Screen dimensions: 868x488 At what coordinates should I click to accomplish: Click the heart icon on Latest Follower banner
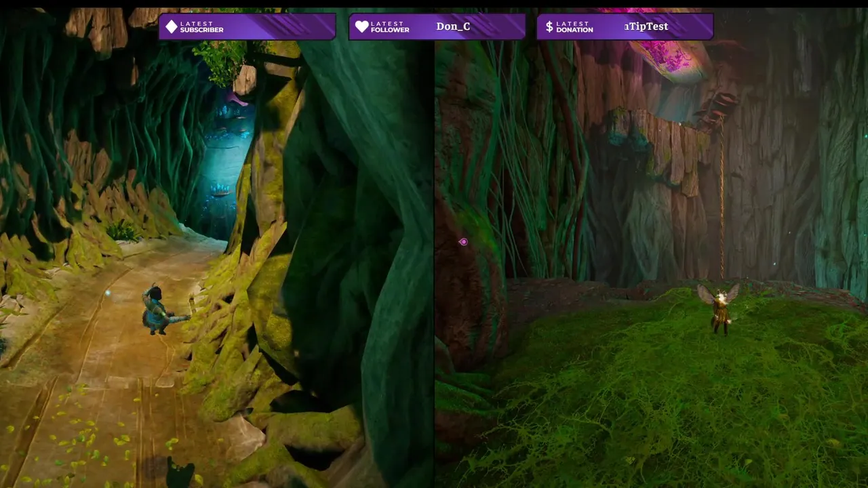(362, 26)
